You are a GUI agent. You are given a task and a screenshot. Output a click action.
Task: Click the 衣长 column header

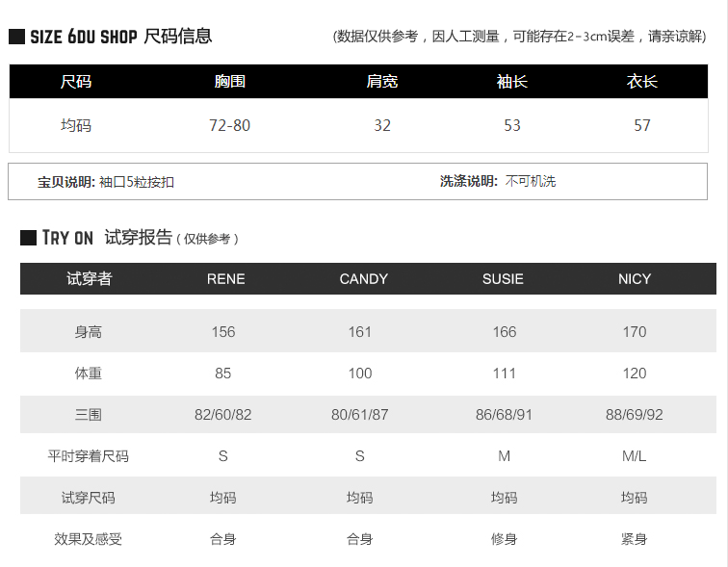pyautogui.click(x=642, y=82)
